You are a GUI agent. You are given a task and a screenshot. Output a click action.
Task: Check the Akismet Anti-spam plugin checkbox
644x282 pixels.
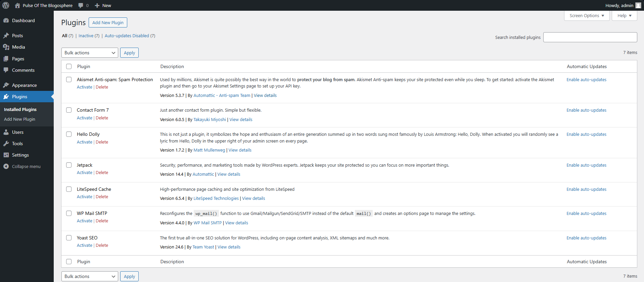coord(69,79)
